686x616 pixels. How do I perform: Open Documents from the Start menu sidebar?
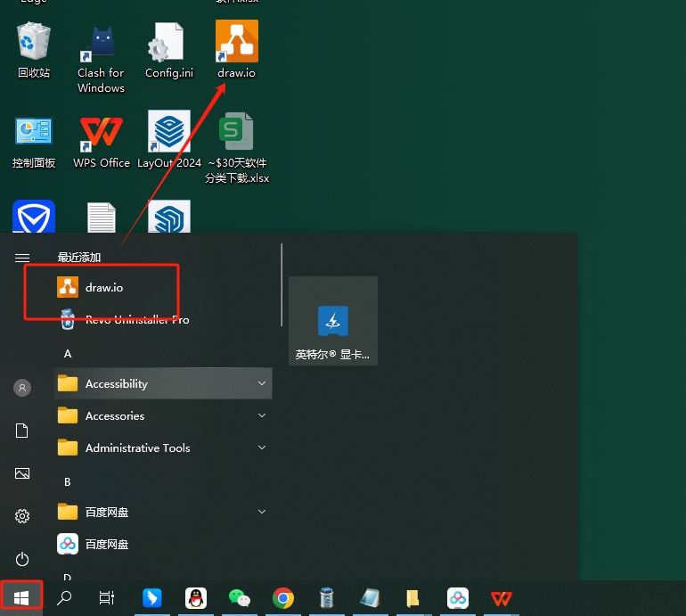click(x=22, y=431)
